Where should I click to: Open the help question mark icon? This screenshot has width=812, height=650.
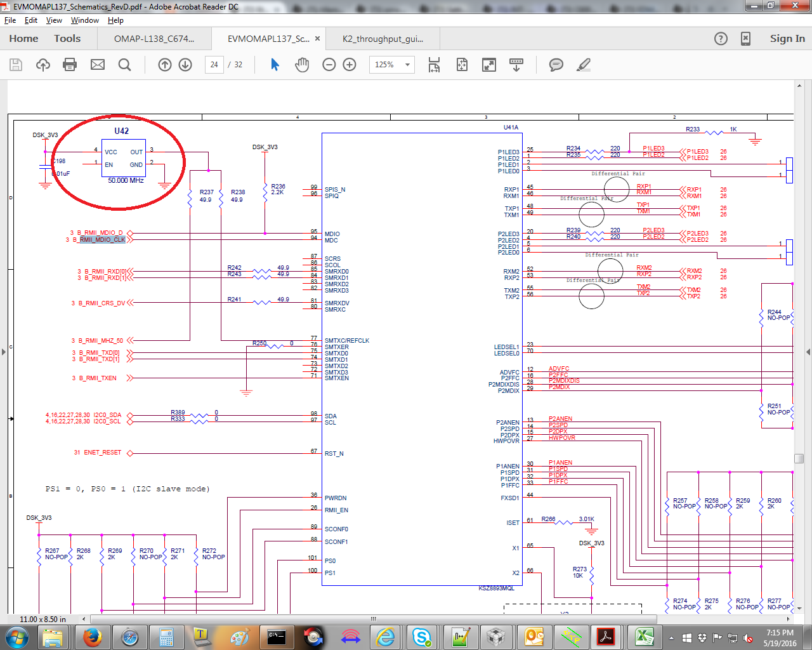[721, 39]
